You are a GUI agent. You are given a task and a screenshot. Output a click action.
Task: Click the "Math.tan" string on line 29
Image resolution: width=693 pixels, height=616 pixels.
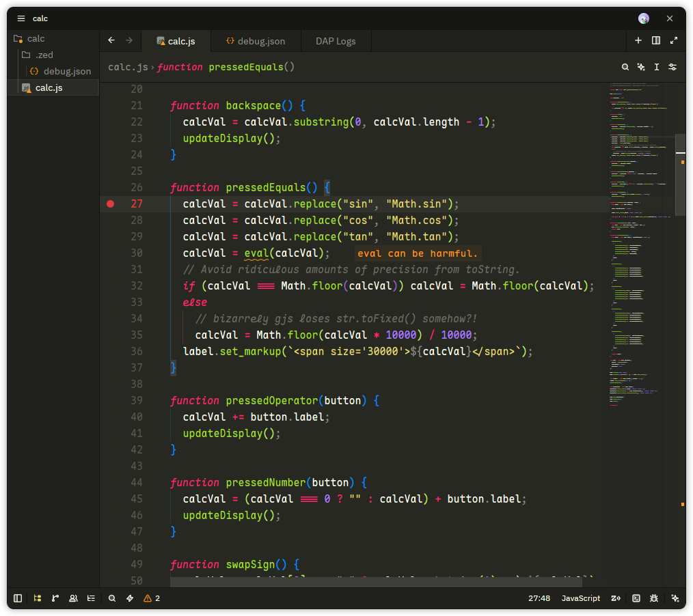[416, 237]
